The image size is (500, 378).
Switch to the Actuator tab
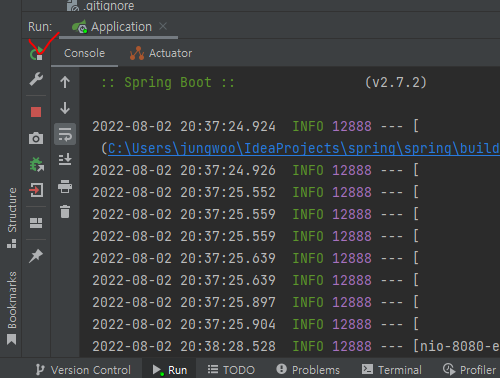click(161, 53)
